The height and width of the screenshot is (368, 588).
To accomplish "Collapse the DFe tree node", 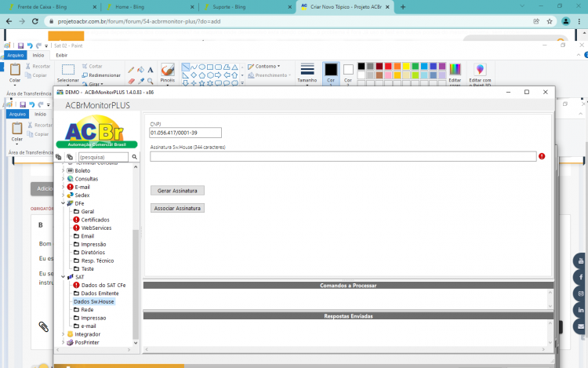I will [x=63, y=203].
